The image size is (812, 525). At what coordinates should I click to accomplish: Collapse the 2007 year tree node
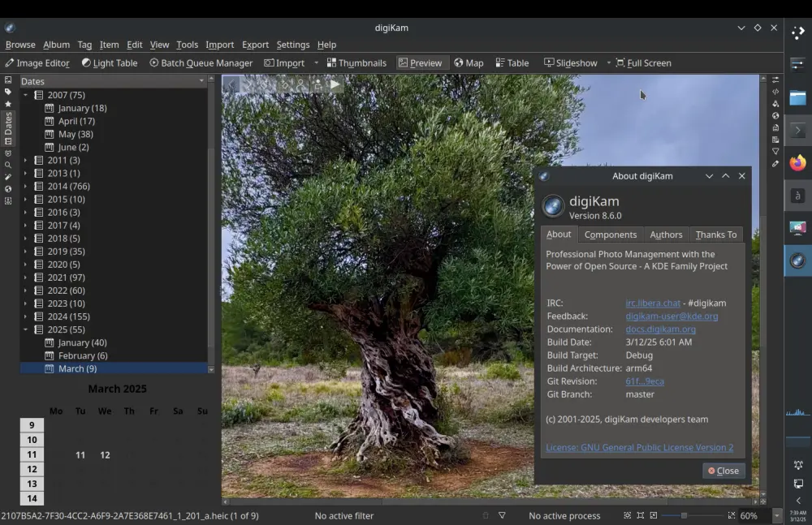25,95
